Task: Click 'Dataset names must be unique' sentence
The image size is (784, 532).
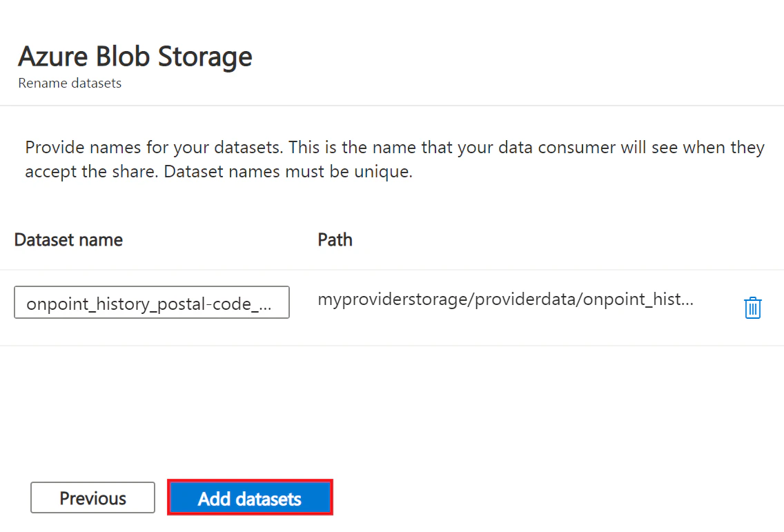Action: [x=288, y=172]
